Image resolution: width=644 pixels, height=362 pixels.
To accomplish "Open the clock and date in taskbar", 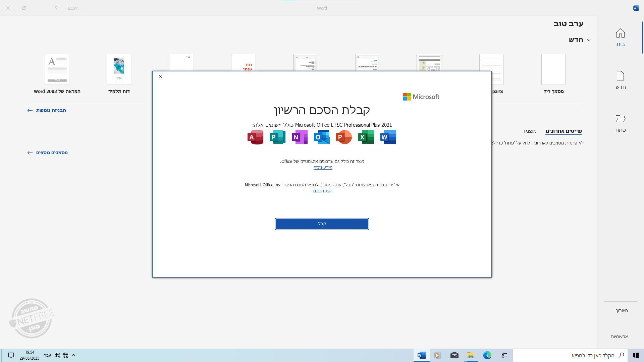I will coord(30,355).
